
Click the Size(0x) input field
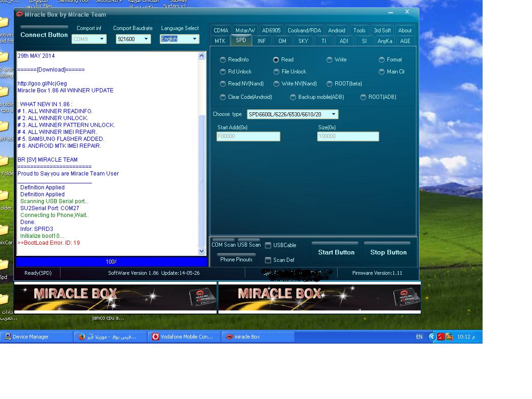tap(348, 136)
